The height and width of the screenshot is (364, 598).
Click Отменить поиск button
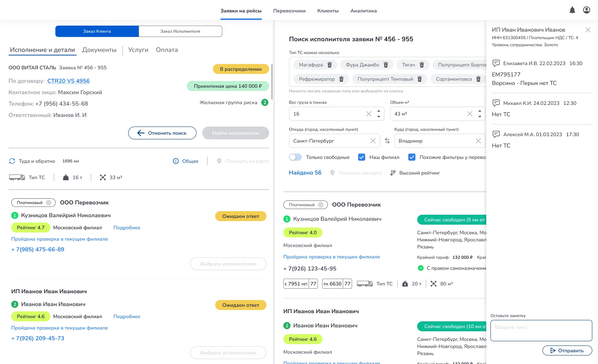pyautogui.click(x=162, y=133)
